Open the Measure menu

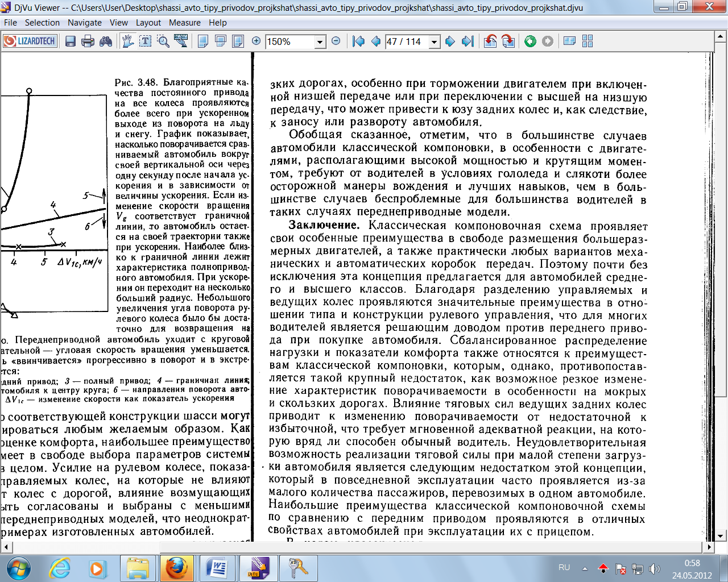point(185,23)
